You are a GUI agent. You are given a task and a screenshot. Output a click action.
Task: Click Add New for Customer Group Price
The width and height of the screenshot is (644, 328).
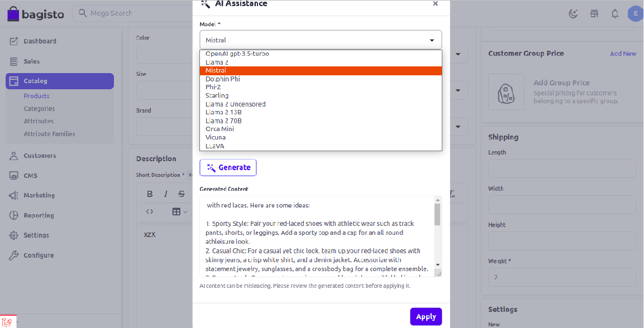point(623,53)
